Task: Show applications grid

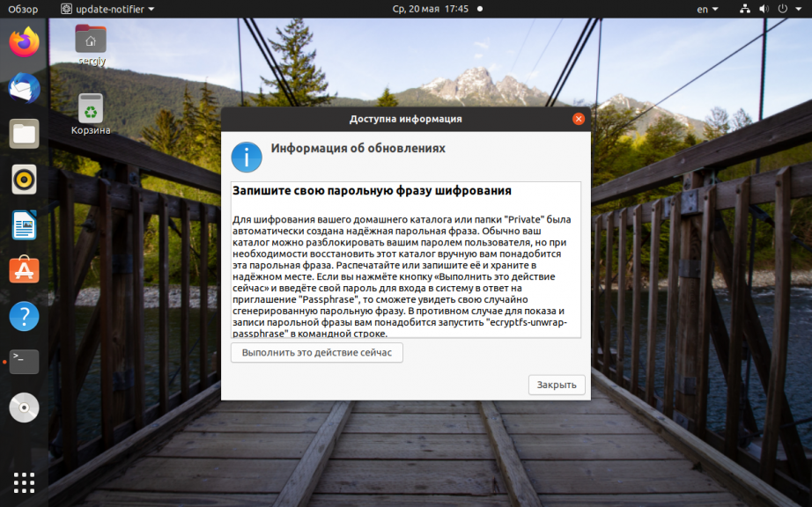Action: 24,482
